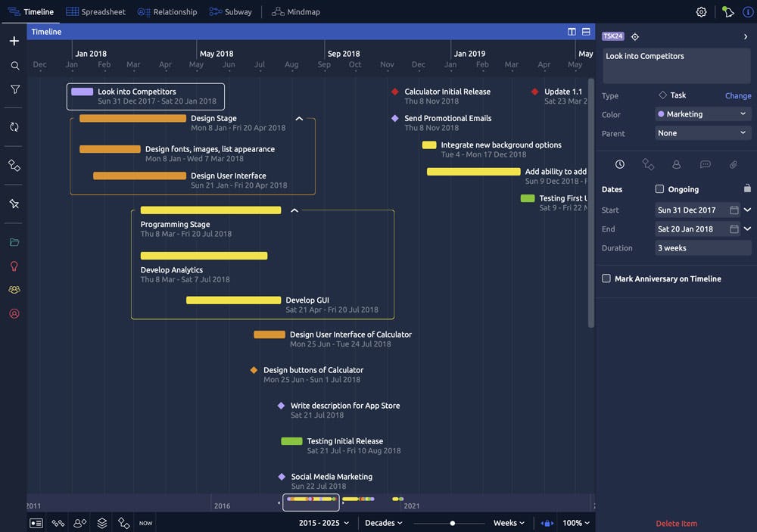The height and width of the screenshot is (532, 757).
Task: Toggle the lock icon beside the zoom control
Action: (x=547, y=522)
